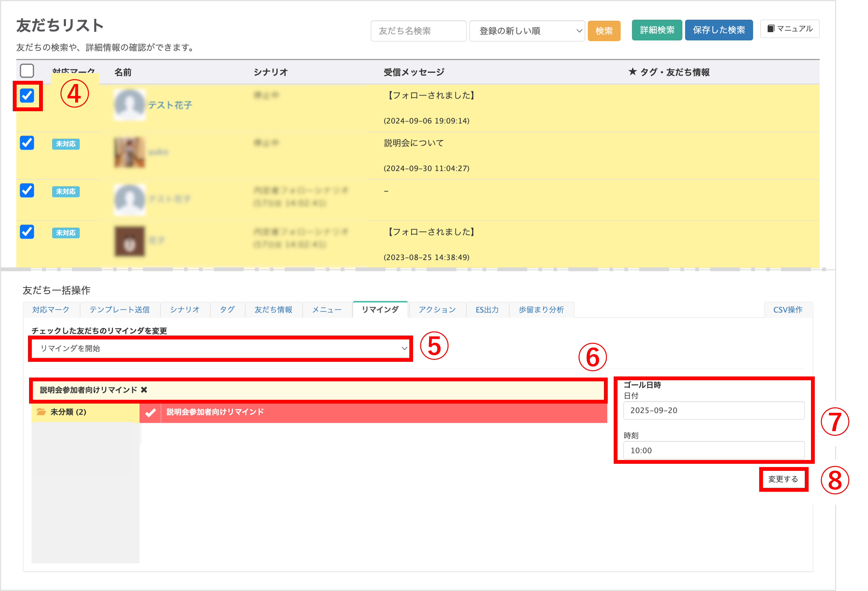Open the avatar in the 説明会について row
The height and width of the screenshot is (591, 868).
point(129,152)
